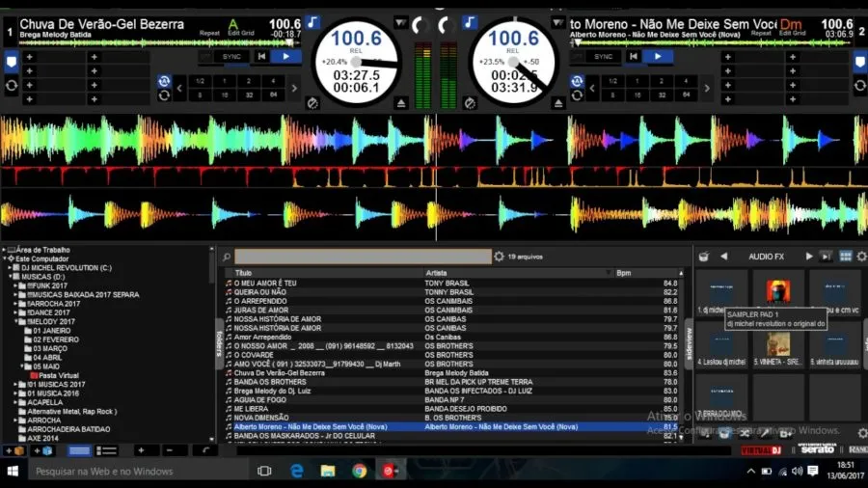The width and height of the screenshot is (868, 488).
Task: Select loops tab on deck 2 right edge
Action: point(860,86)
